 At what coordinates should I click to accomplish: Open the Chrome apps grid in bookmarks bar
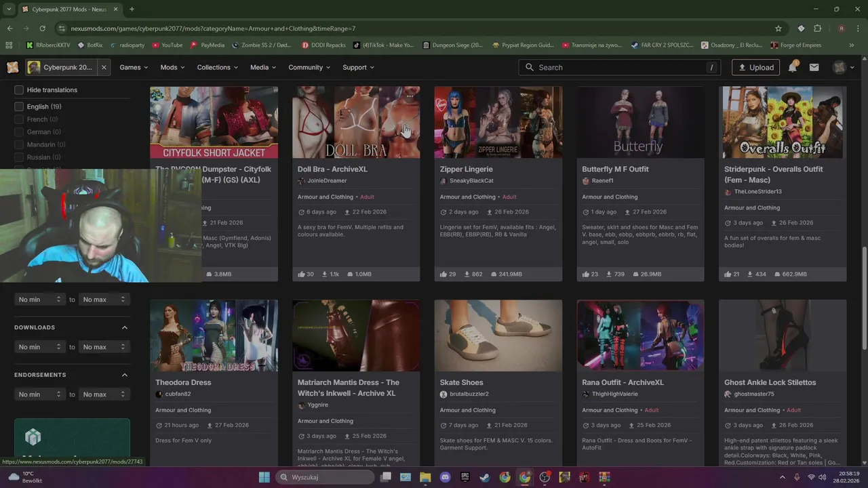(x=9, y=45)
